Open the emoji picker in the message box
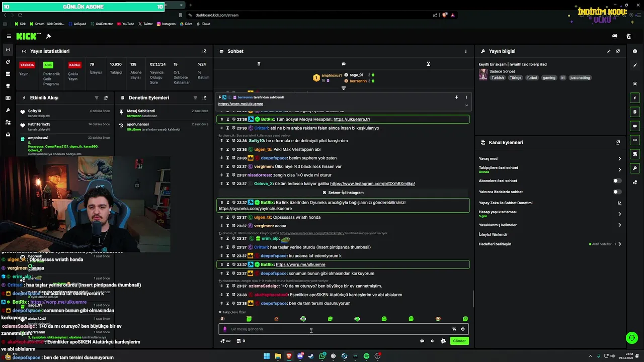 point(463,329)
